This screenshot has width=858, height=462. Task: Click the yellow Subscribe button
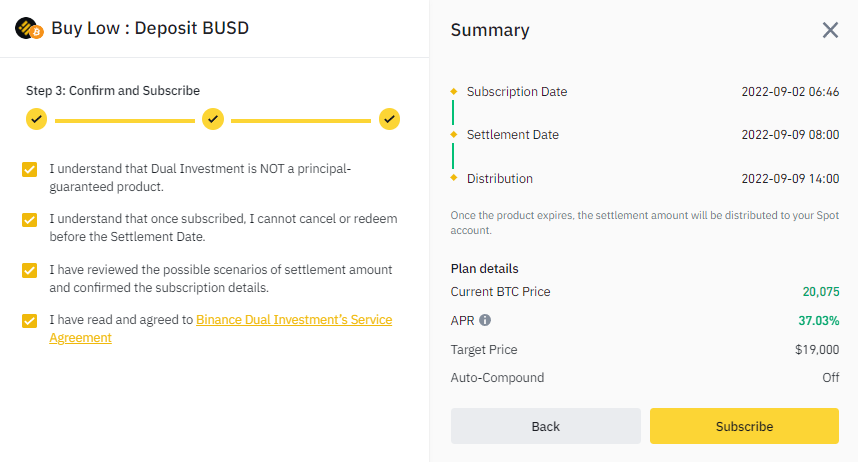(x=744, y=426)
